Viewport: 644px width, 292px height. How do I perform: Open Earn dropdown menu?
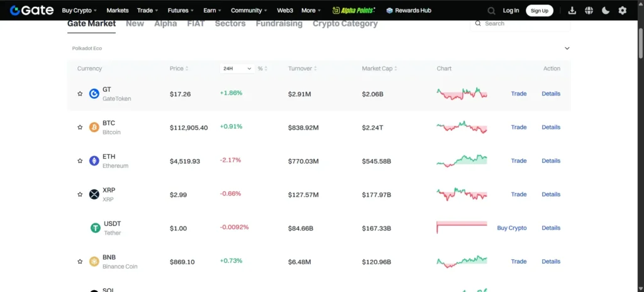coord(212,11)
